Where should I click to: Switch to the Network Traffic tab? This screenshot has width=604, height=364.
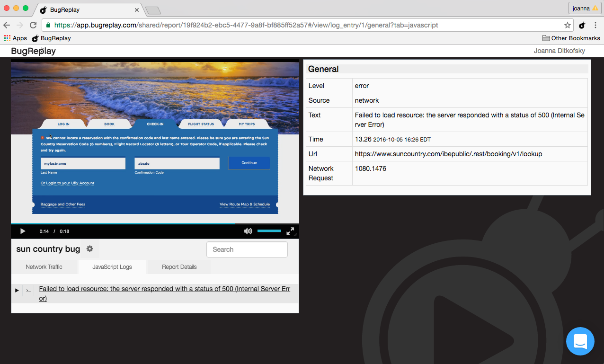[44, 267]
